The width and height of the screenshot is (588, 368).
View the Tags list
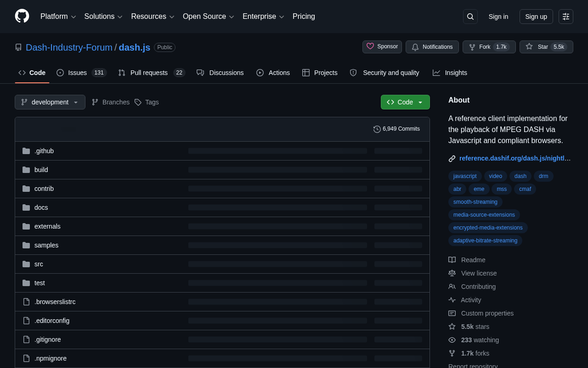tap(147, 102)
